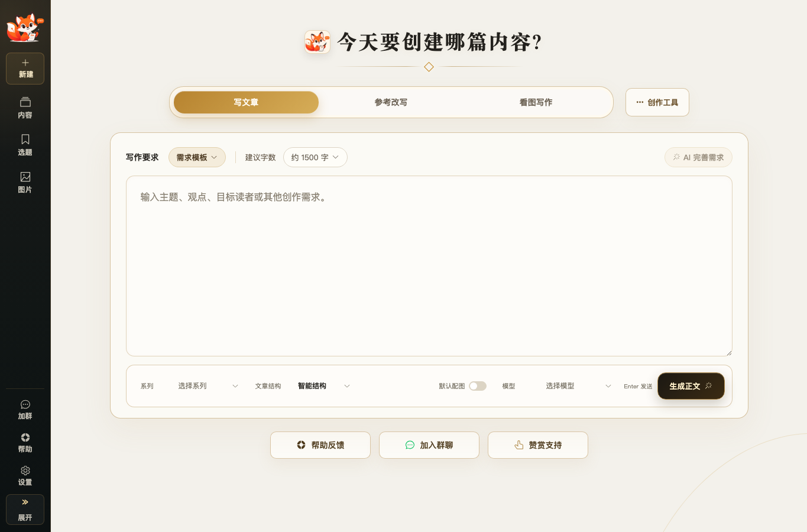The width and height of the screenshot is (807, 532).
Task: Click the Enter 发送 hint text
Action: pos(638,387)
